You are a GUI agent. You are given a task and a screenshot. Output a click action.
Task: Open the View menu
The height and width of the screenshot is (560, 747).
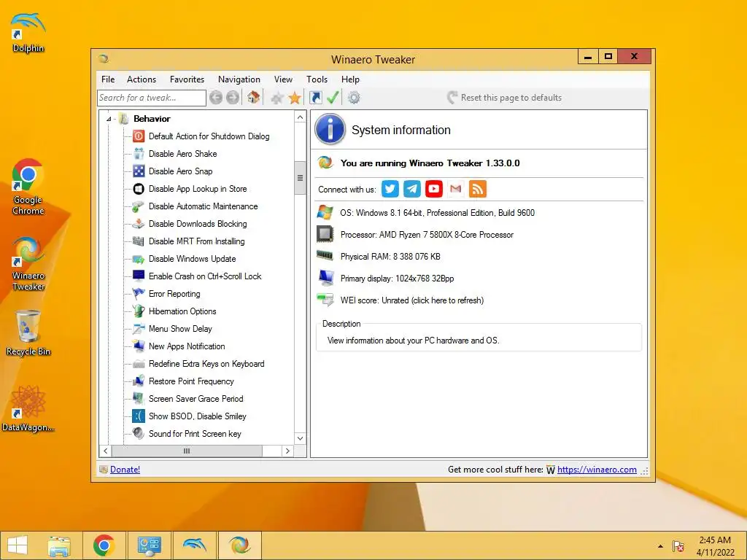283,79
